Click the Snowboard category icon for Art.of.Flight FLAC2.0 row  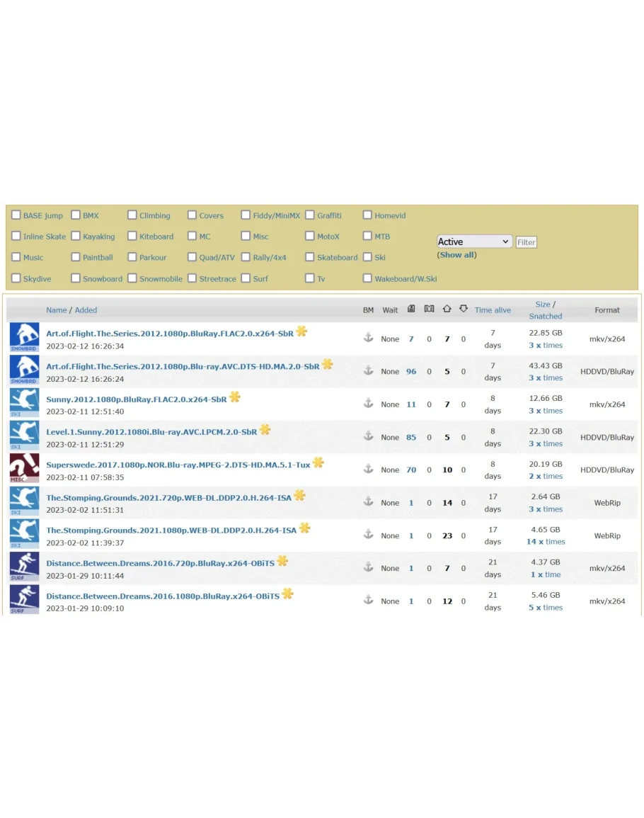click(25, 337)
